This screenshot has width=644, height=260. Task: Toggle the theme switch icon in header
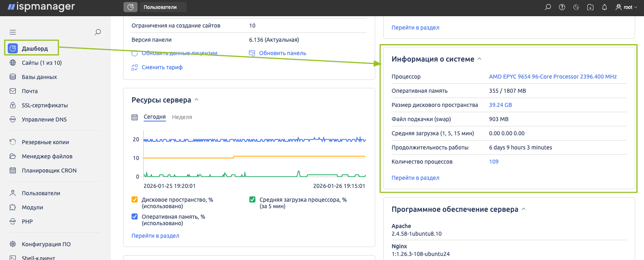pos(576,7)
